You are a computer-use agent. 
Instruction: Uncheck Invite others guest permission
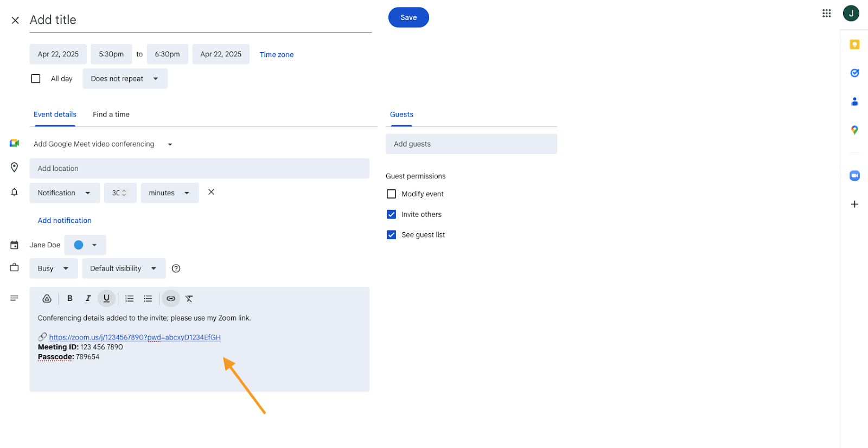(391, 214)
